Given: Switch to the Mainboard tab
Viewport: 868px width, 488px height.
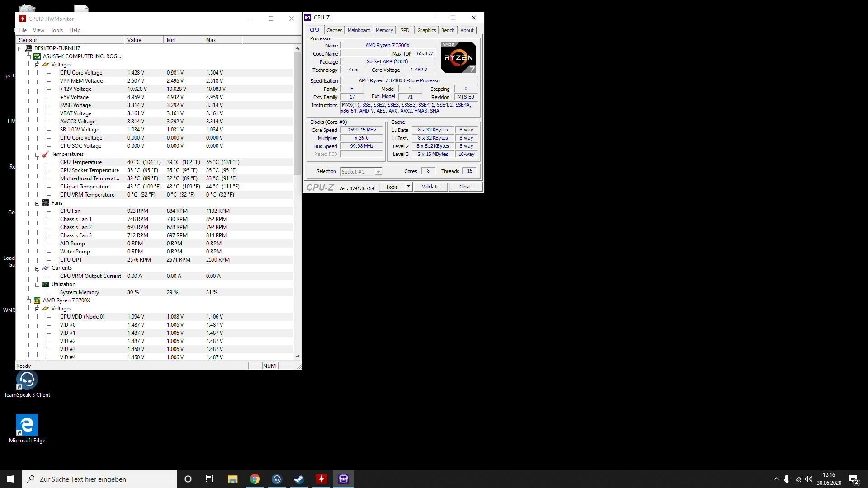Looking at the screenshot, I should pos(359,30).
